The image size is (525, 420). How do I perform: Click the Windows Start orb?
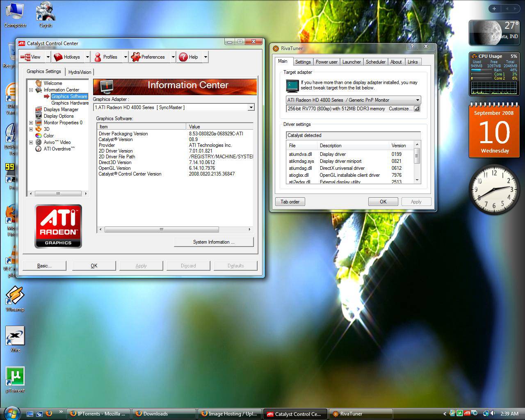11,413
